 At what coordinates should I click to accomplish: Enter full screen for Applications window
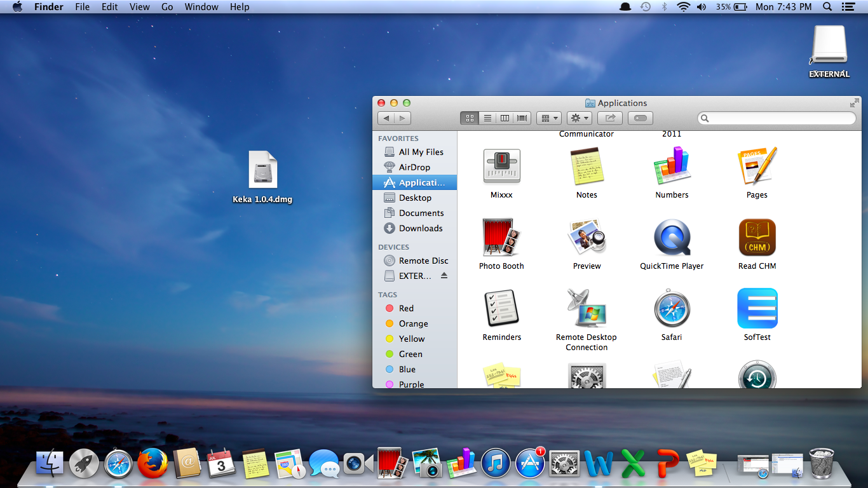[x=854, y=103]
